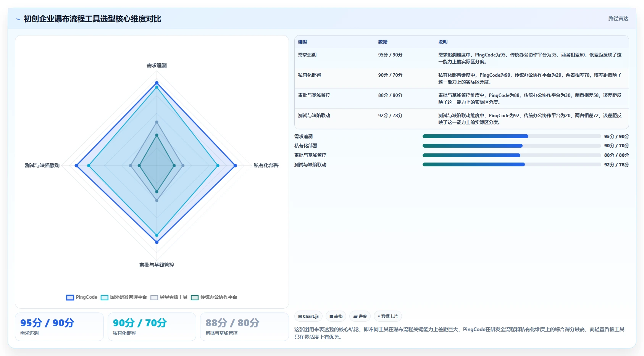Image resolution: width=644 pixels, height=356 pixels.
Task: Click the table value 88分 / 80分
Action: [x=390, y=95]
